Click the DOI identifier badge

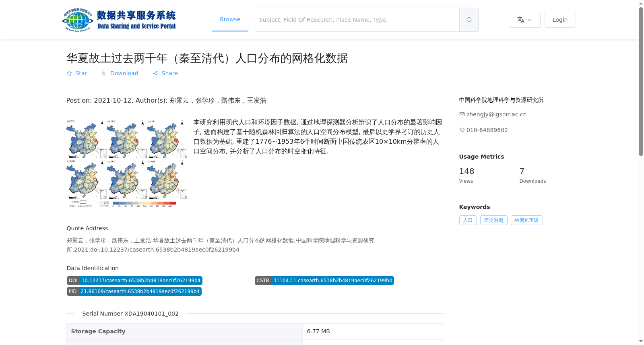pos(134,281)
